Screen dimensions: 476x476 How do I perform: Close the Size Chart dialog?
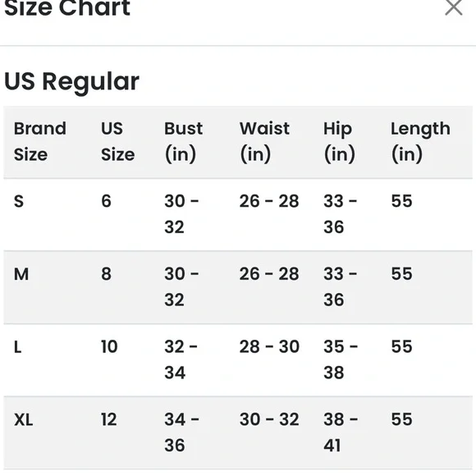454,7
